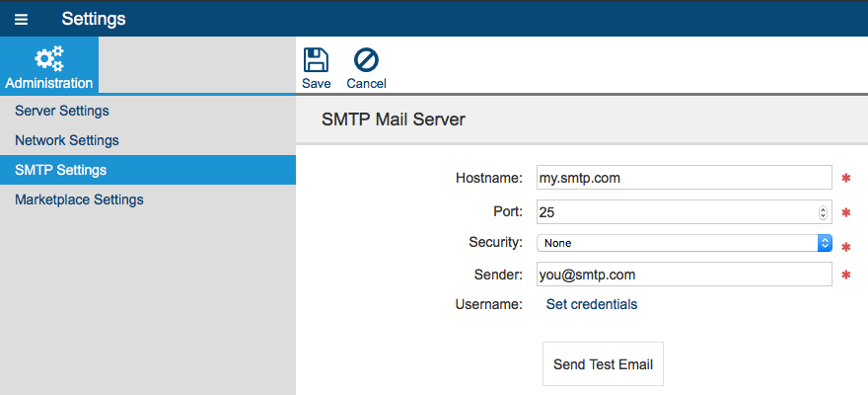Open the Security dropdown set to None
The height and width of the screenshot is (395, 868).
pos(685,243)
